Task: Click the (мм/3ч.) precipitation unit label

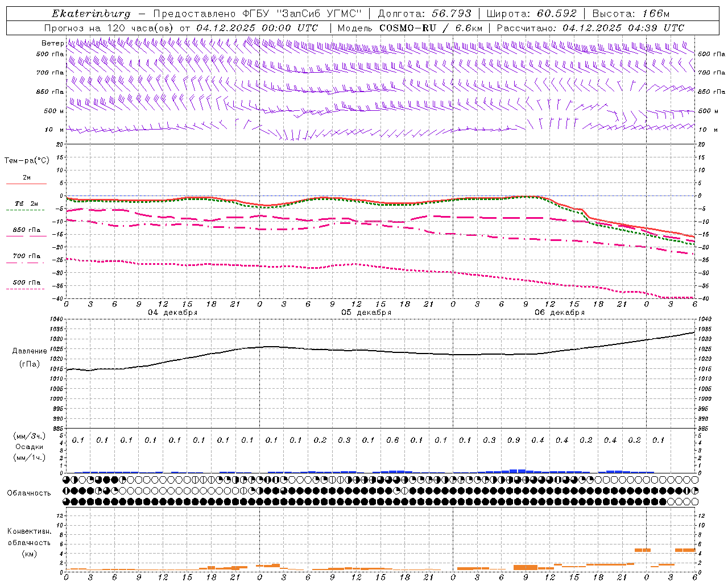Action: 30,436
